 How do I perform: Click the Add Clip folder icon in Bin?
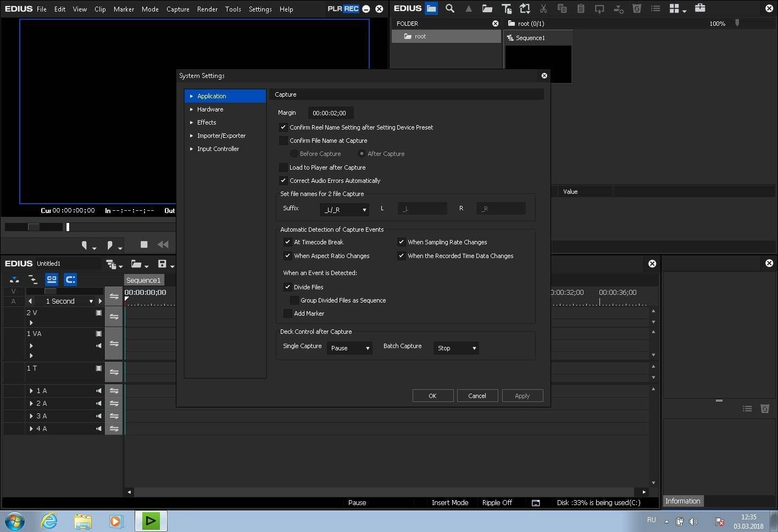487,8
